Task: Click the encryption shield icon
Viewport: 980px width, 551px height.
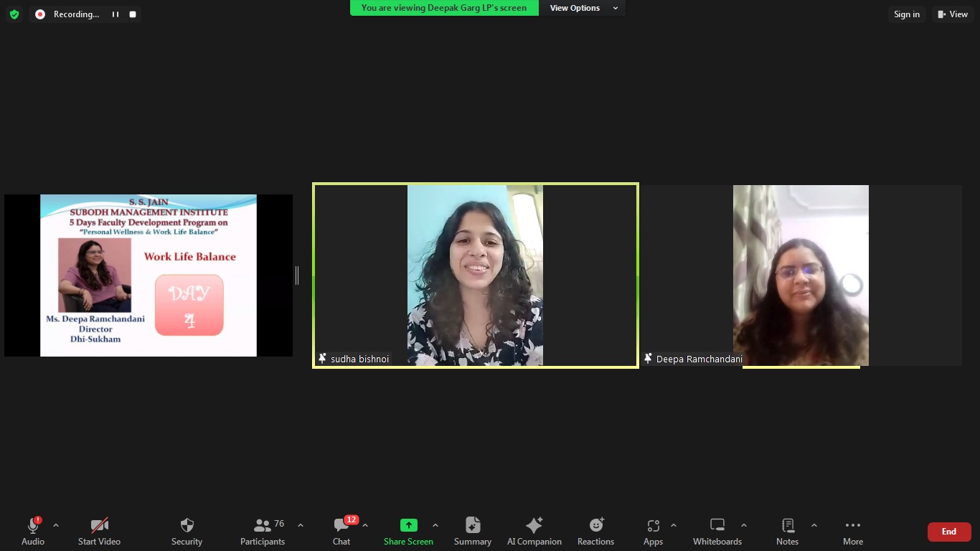Action: tap(14, 14)
